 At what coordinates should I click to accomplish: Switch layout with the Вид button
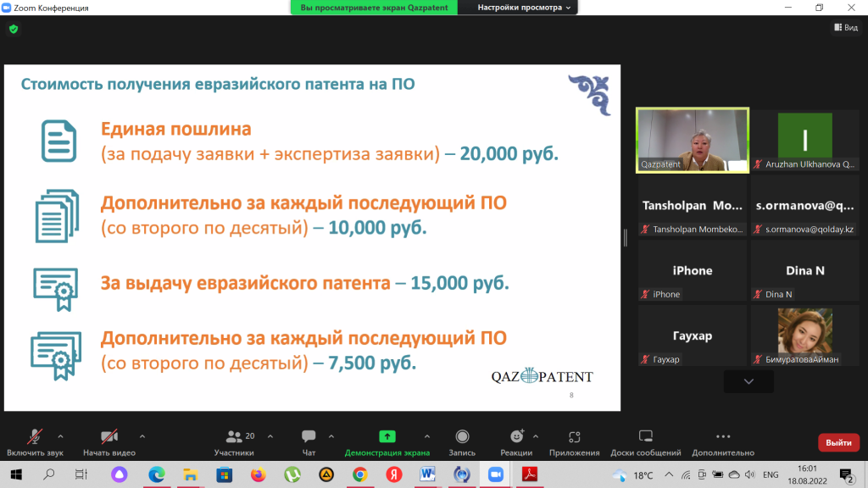(x=846, y=27)
